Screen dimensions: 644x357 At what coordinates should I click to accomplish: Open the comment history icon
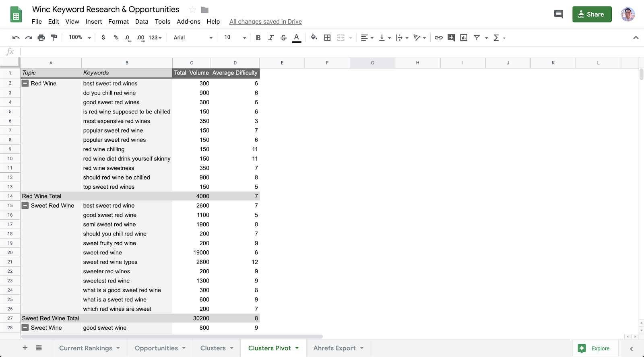[x=558, y=14]
